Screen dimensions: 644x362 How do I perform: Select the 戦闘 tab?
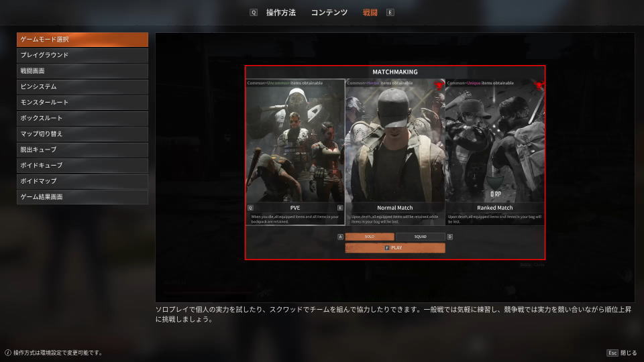click(x=370, y=13)
